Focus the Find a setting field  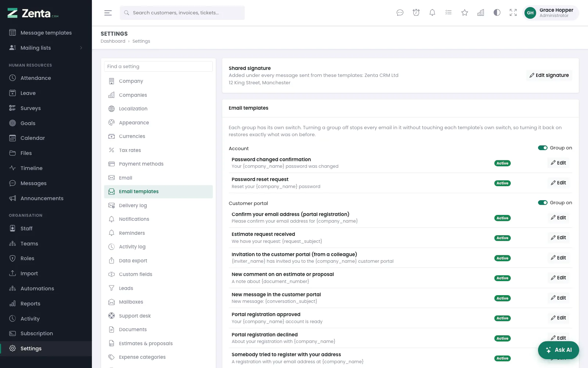pyautogui.click(x=158, y=67)
